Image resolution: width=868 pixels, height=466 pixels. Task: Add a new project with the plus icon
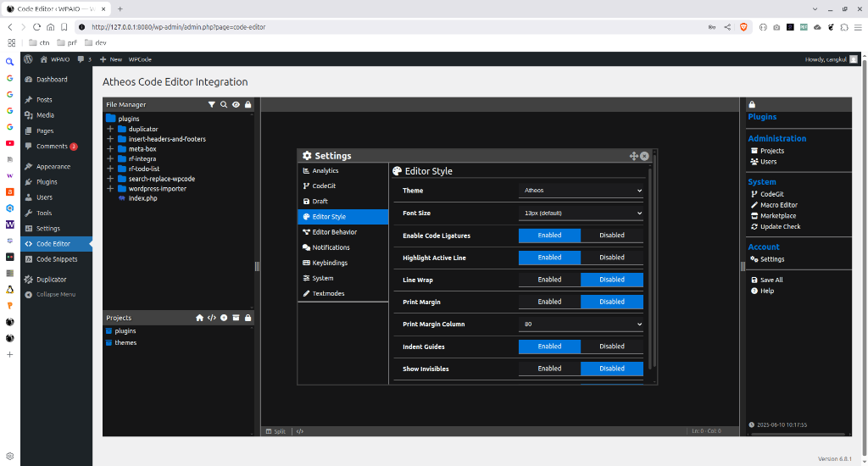(x=224, y=318)
